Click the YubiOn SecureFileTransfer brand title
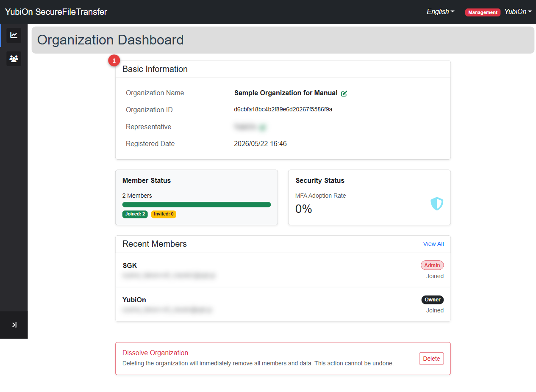Viewport: 536px width, 392px height. coord(56,12)
